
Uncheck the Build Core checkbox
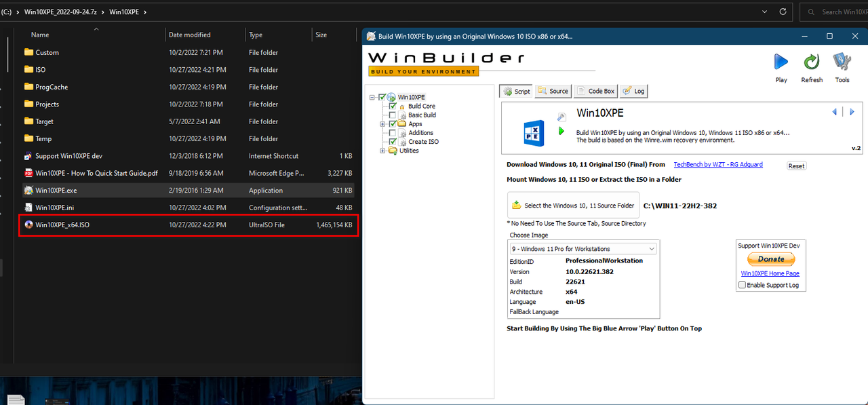coord(393,106)
